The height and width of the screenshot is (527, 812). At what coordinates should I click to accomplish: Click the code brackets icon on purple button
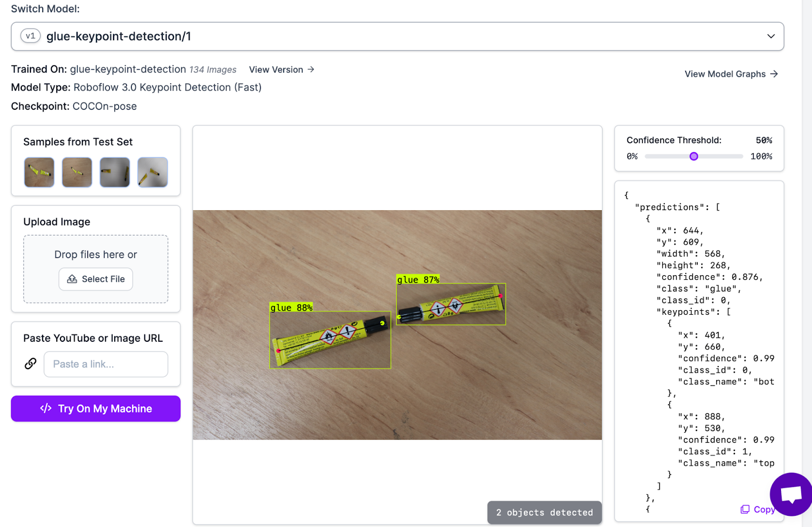(x=46, y=408)
